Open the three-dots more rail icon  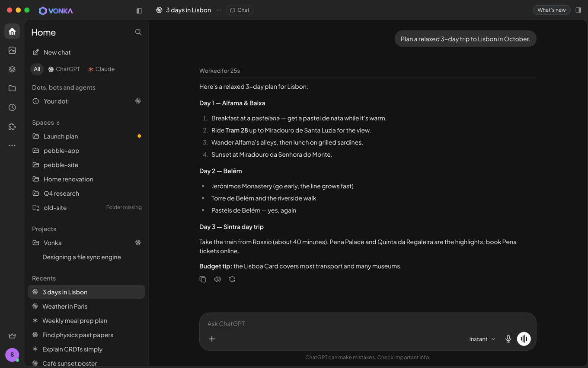12,145
